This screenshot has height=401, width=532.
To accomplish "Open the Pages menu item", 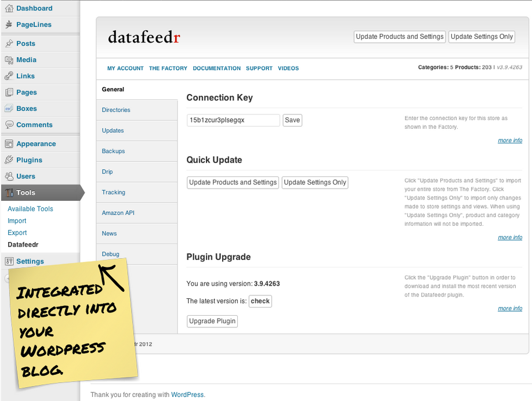I will (27, 92).
